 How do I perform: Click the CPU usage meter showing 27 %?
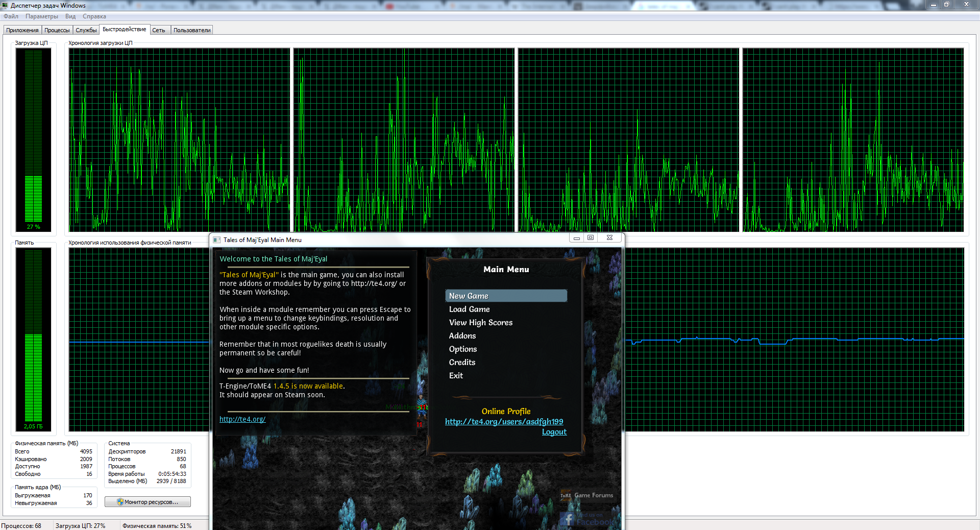[x=34, y=139]
